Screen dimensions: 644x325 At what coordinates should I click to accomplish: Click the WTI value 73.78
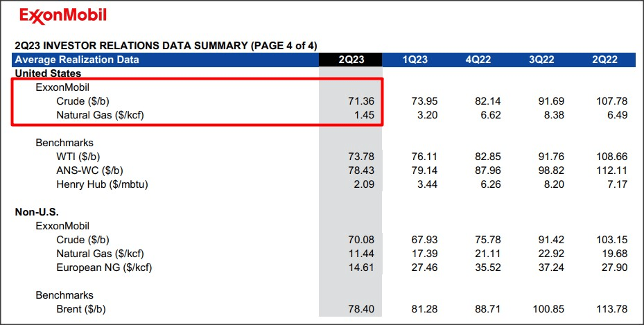(x=361, y=157)
